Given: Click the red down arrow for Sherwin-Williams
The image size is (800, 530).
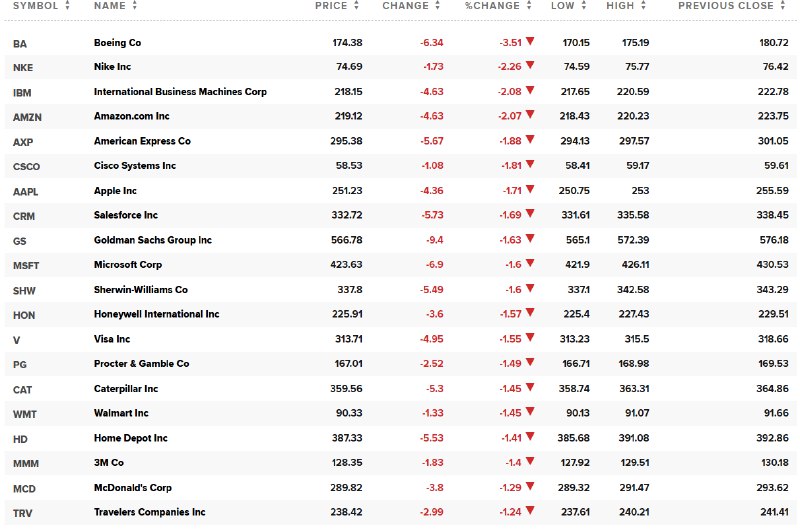Looking at the screenshot, I should click(x=530, y=288).
